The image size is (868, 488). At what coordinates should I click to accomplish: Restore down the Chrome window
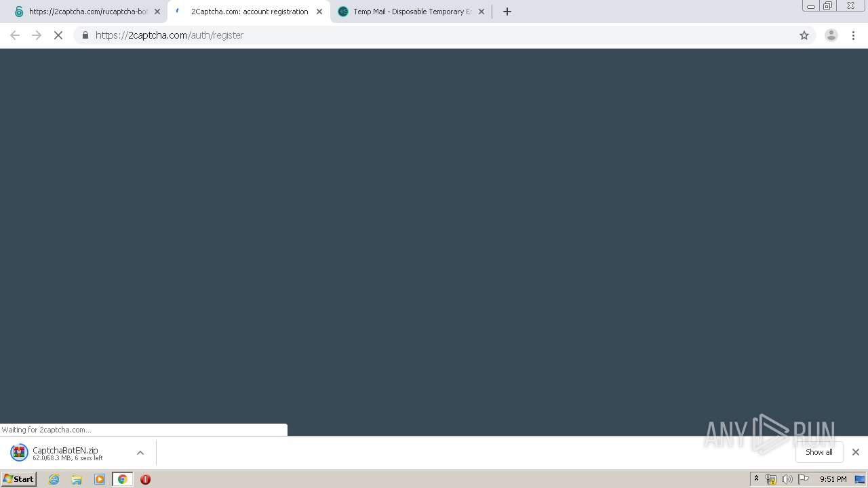coord(828,6)
